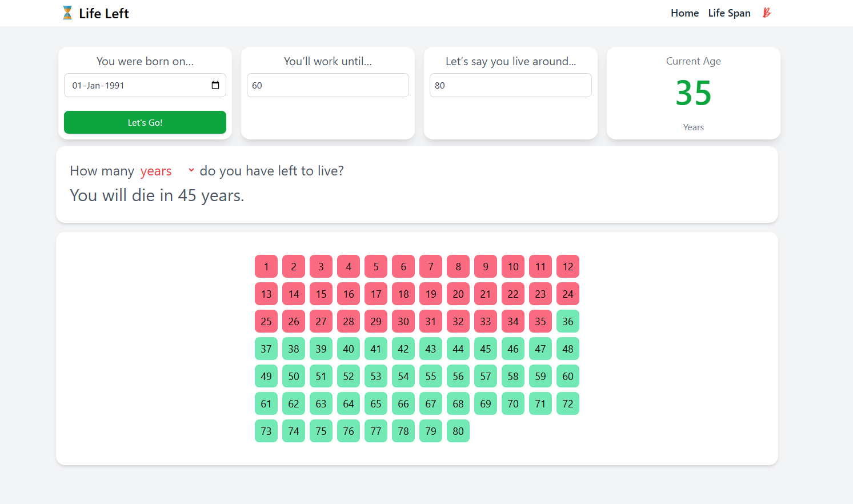The image size is (853, 504).
Task: Click the birth date input field
Action: (137, 85)
